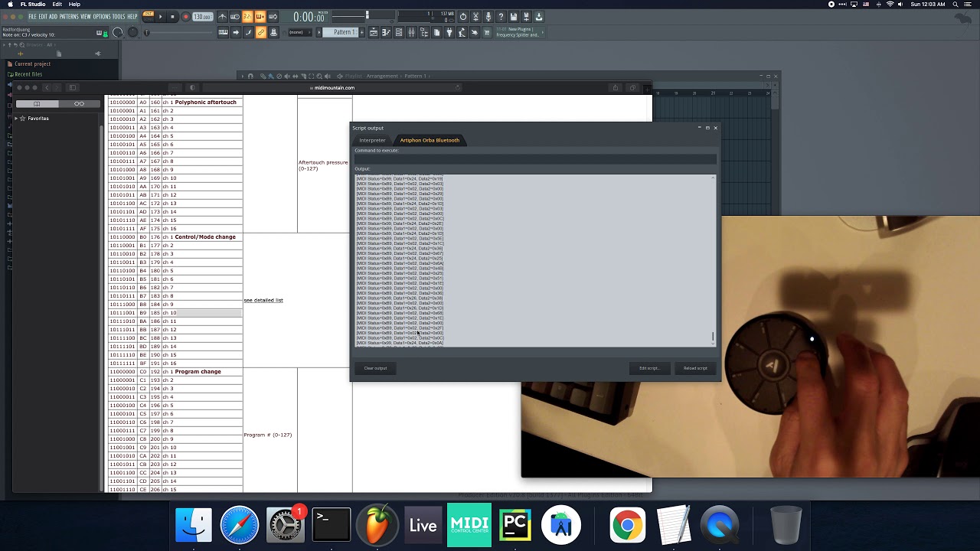The image size is (980, 551).
Task: Open the FILE menu in FL Studio
Action: tap(32, 16)
